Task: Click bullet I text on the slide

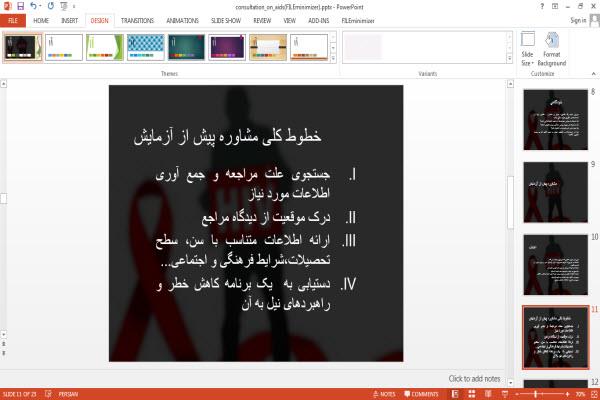Action: coord(243,184)
